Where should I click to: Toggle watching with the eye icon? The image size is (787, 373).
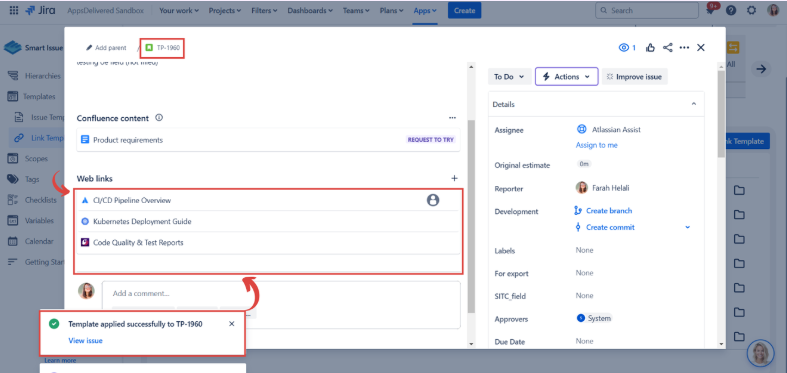627,48
